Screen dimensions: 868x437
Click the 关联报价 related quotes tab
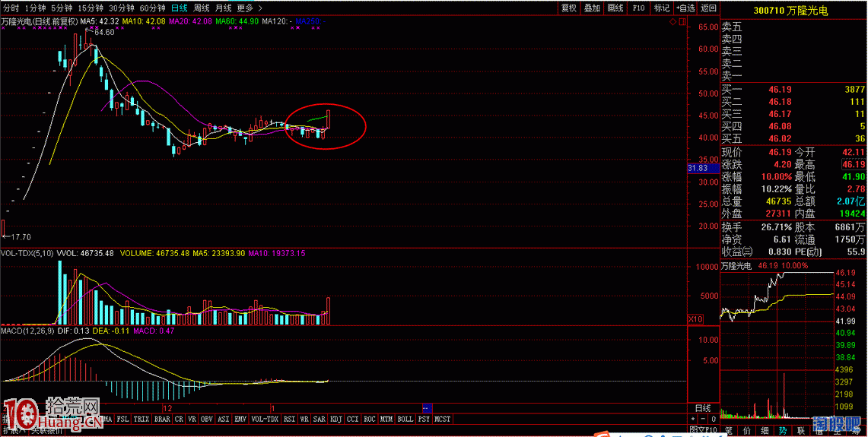pyautogui.click(x=48, y=430)
